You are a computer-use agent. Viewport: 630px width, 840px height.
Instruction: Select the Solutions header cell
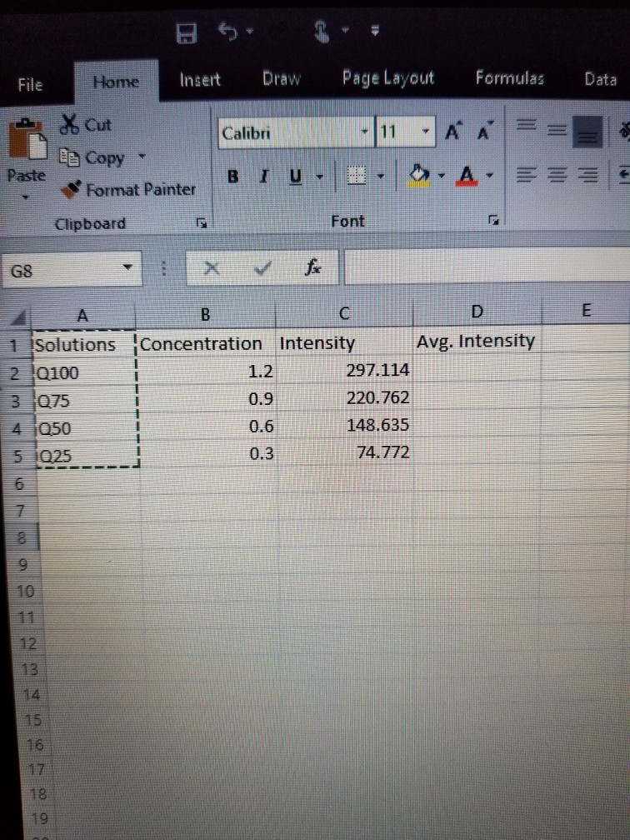[x=85, y=344]
